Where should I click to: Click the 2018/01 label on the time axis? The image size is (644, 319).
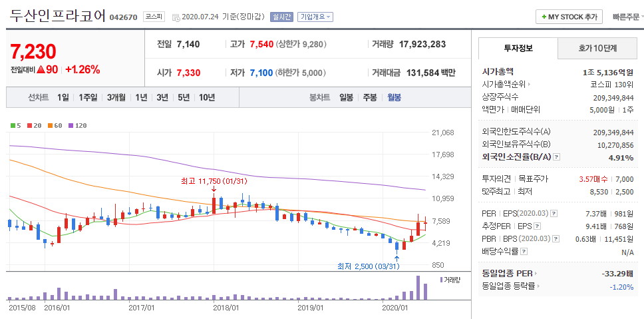[226, 307]
